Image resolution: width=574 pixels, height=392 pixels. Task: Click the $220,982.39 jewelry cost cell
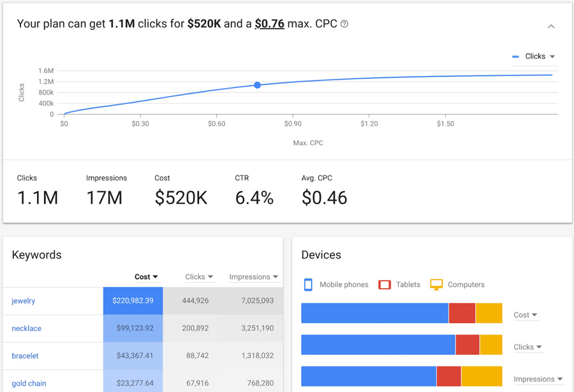[133, 301]
